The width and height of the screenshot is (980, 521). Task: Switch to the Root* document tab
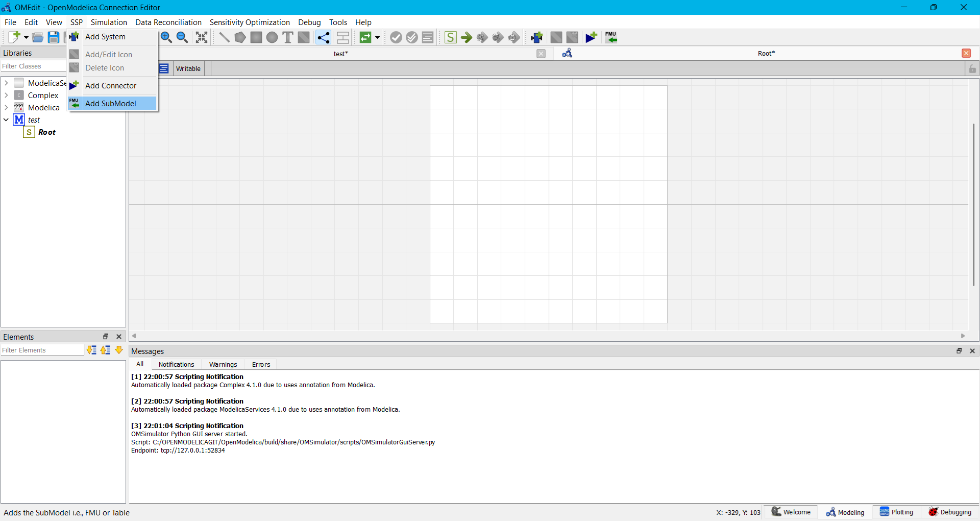[766, 54]
